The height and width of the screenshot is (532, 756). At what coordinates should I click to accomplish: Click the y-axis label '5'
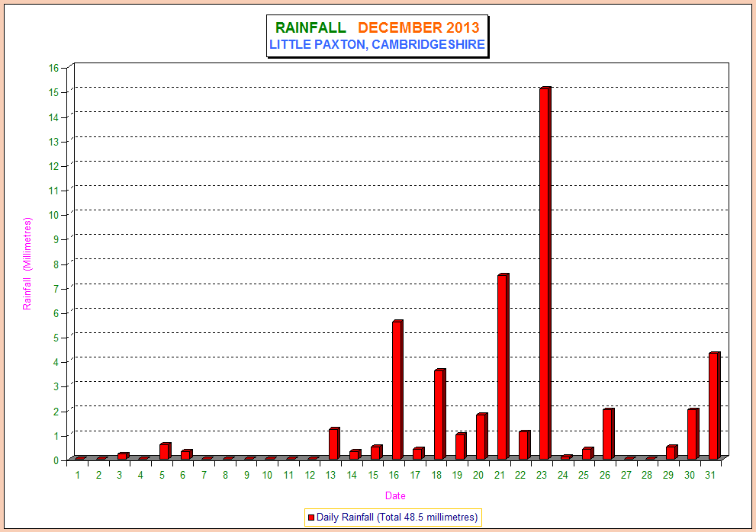point(56,338)
